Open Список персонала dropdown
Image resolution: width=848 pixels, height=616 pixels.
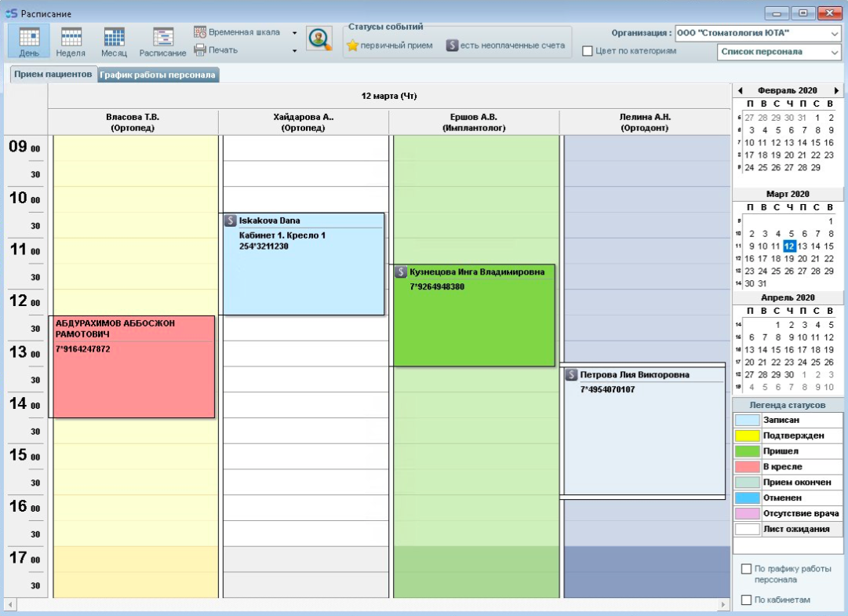[x=779, y=52]
